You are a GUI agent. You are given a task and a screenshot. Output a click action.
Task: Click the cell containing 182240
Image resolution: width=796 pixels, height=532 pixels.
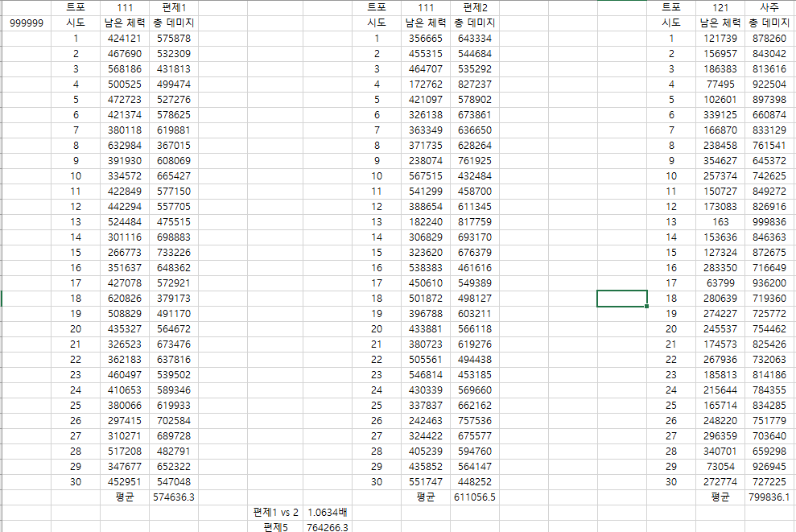tap(426, 222)
